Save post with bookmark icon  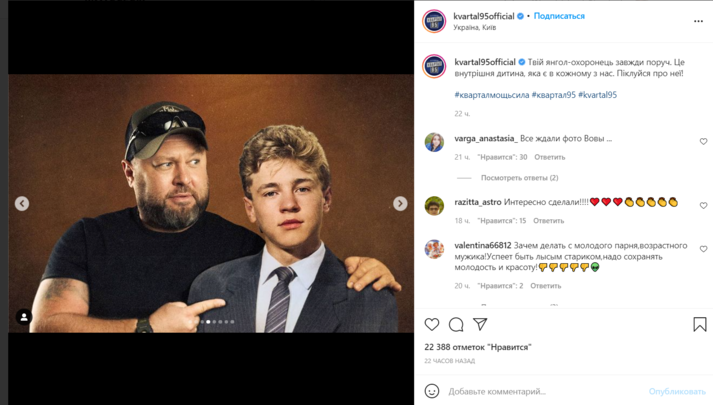click(x=699, y=324)
